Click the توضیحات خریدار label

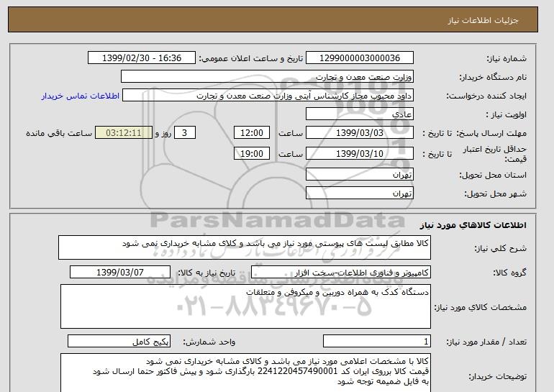click(x=497, y=377)
